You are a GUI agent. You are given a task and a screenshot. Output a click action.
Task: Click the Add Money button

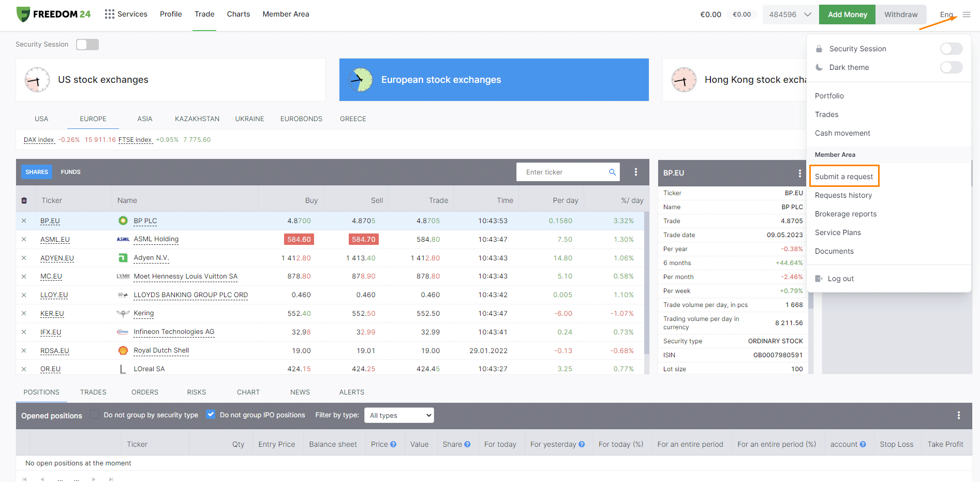pyautogui.click(x=847, y=14)
